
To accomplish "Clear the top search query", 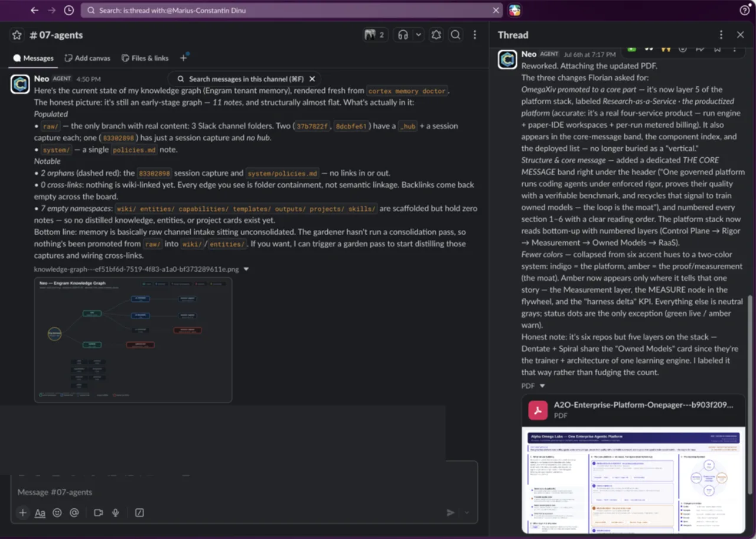I will [496, 10].
